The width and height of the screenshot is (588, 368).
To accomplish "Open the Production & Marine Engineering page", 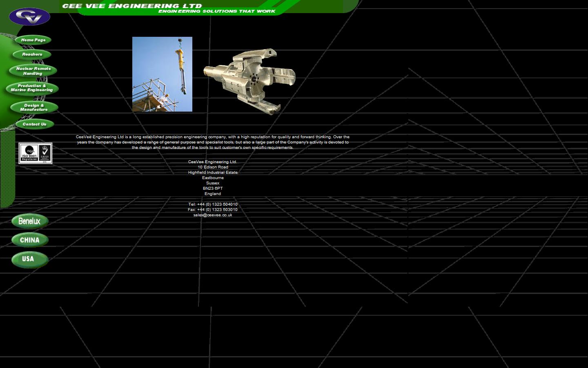I will 31,88.
